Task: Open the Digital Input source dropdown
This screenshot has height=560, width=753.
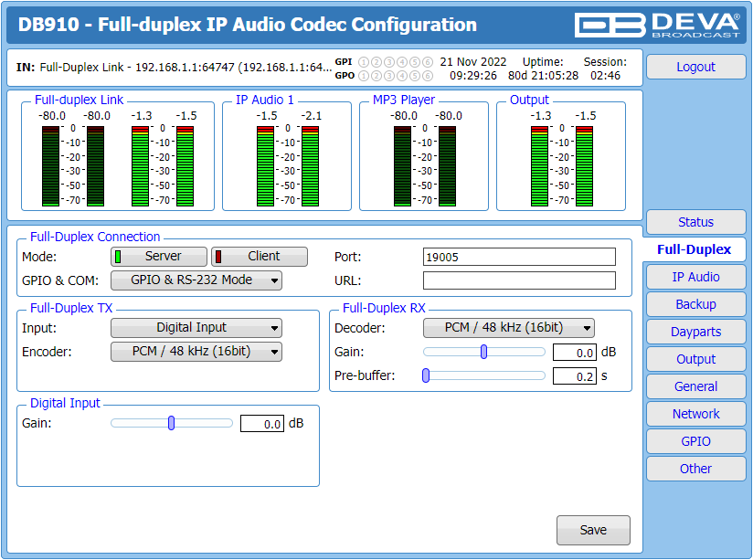Action: coord(196,328)
